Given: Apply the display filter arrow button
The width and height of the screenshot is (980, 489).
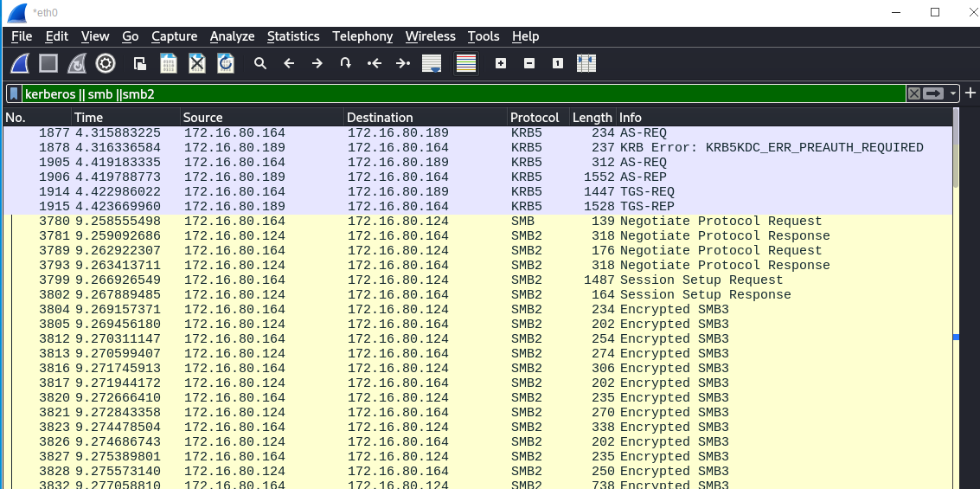Looking at the screenshot, I should (x=933, y=93).
